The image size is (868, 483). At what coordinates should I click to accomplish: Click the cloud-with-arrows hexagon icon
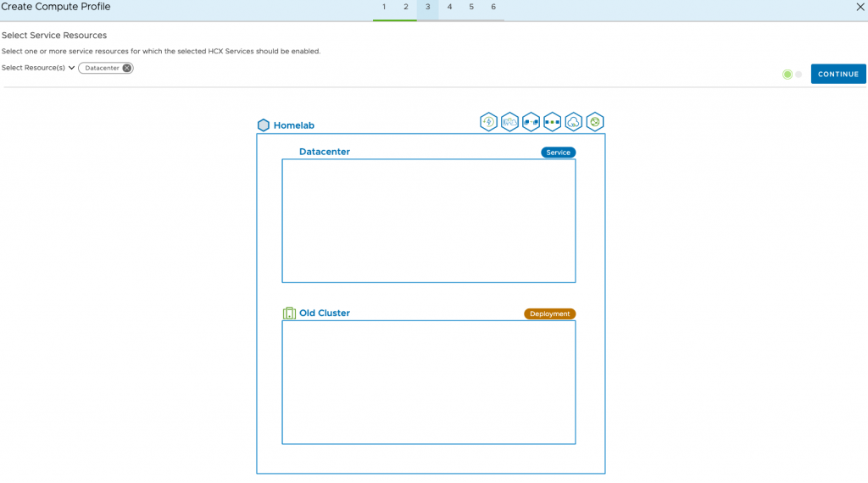point(574,122)
